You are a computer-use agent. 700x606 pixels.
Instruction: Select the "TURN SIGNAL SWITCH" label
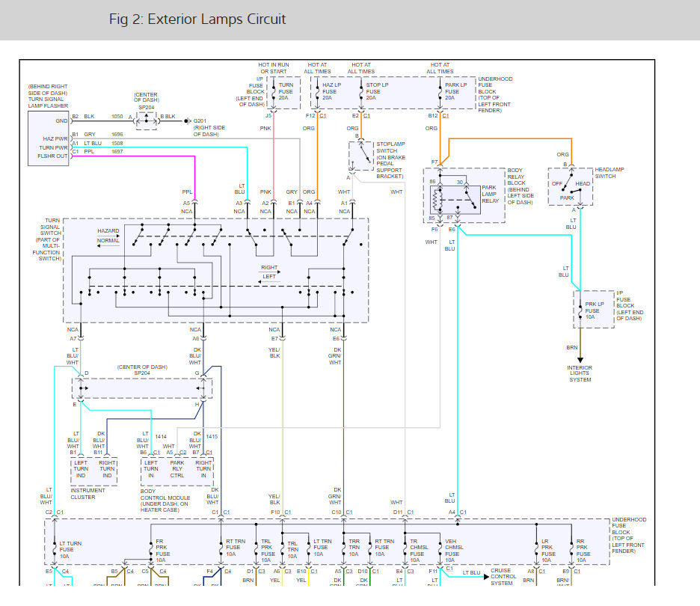point(50,227)
